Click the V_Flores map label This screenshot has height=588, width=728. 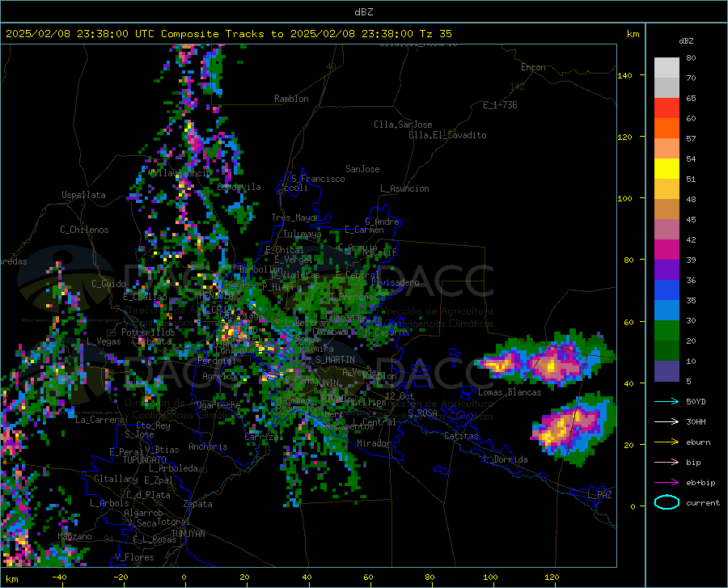coord(134,557)
